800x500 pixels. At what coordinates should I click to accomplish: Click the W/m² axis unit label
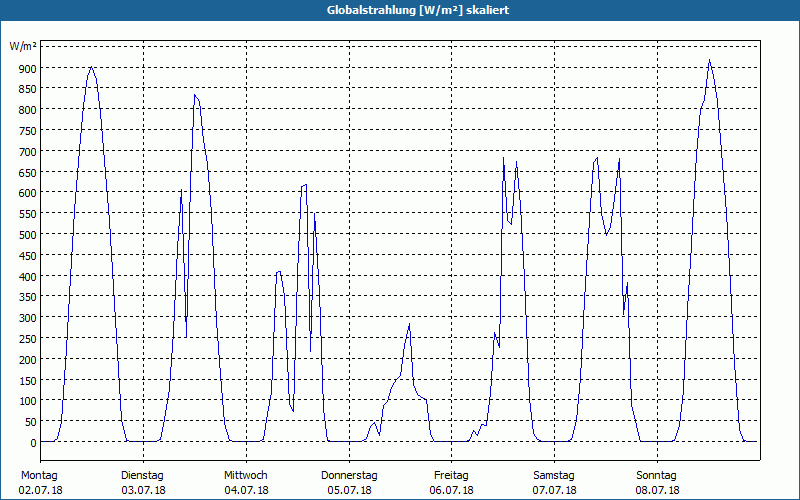point(23,46)
